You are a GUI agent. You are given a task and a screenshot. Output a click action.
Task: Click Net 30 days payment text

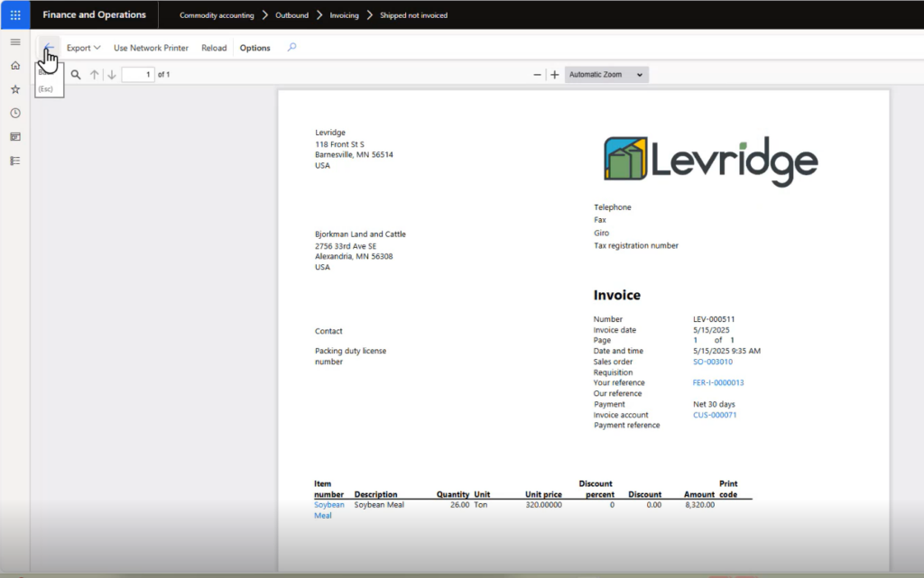click(714, 404)
